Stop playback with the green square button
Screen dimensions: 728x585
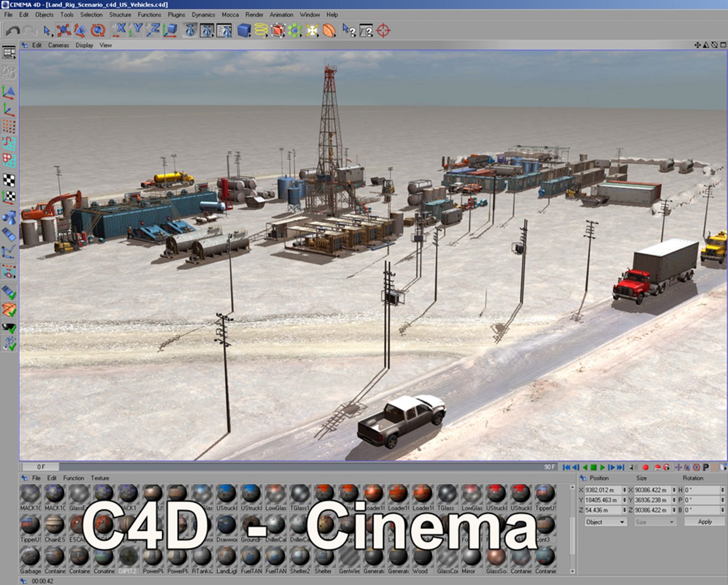(594, 467)
